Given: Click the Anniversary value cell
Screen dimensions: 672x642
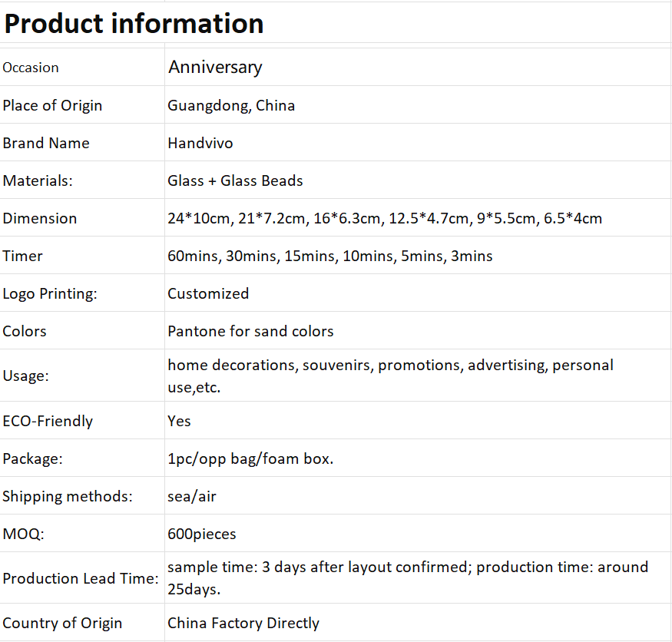Looking at the screenshot, I should 418,68.
